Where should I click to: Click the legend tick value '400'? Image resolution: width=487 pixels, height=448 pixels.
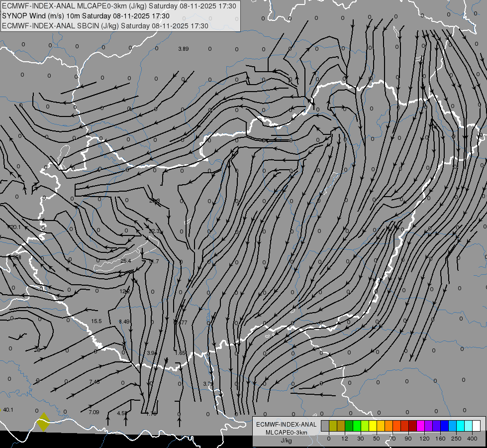[472, 439]
